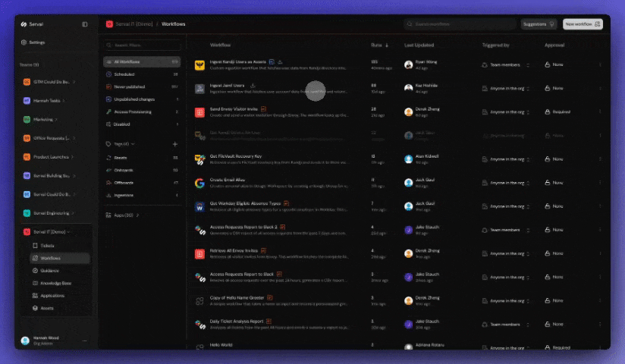Filter by Never published workflows
625x364 pixels.
(x=142, y=86)
